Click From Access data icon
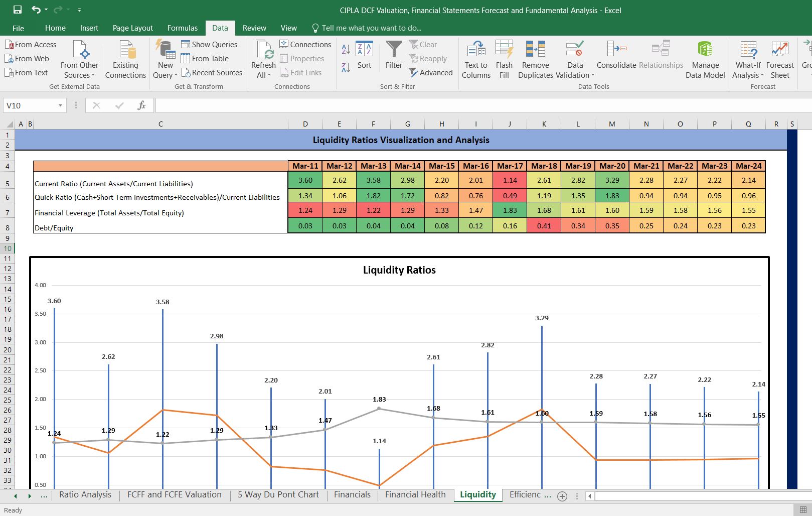 pyautogui.click(x=9, y=45)
